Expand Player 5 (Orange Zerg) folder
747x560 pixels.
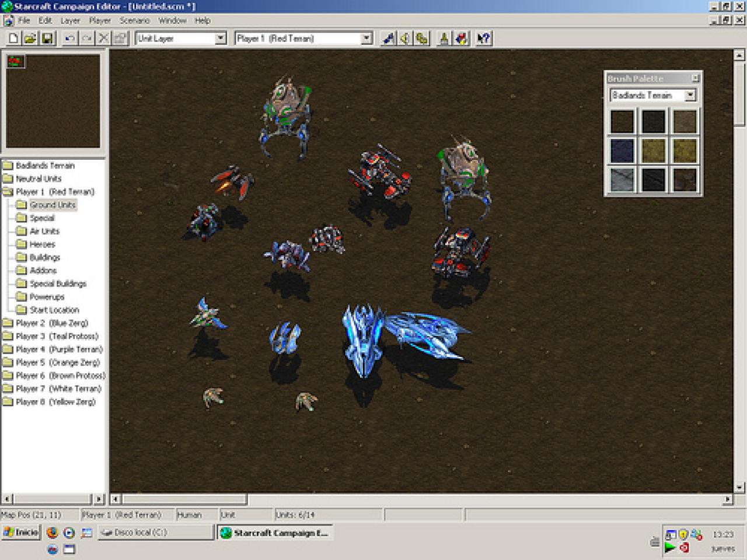click(x=8, y=362)
